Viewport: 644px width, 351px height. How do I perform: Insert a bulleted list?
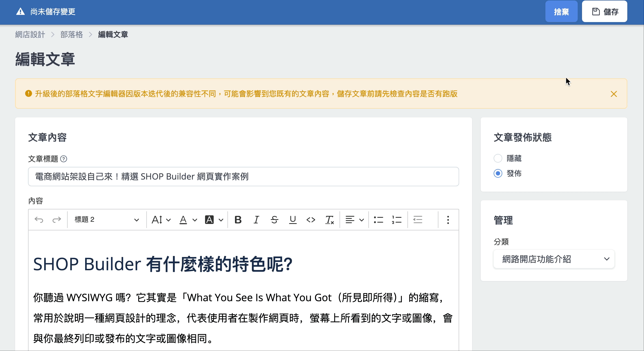379,220
